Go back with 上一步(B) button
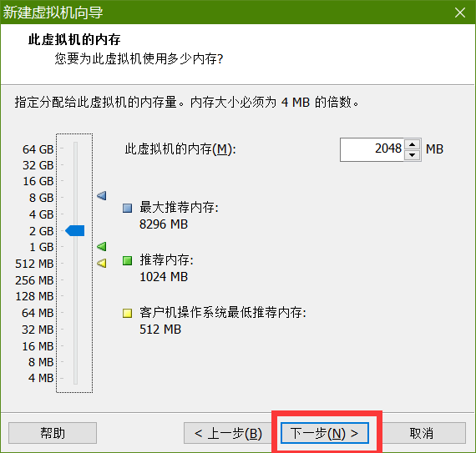This screenshot has height=453, width=476. (x=228, y=433)
